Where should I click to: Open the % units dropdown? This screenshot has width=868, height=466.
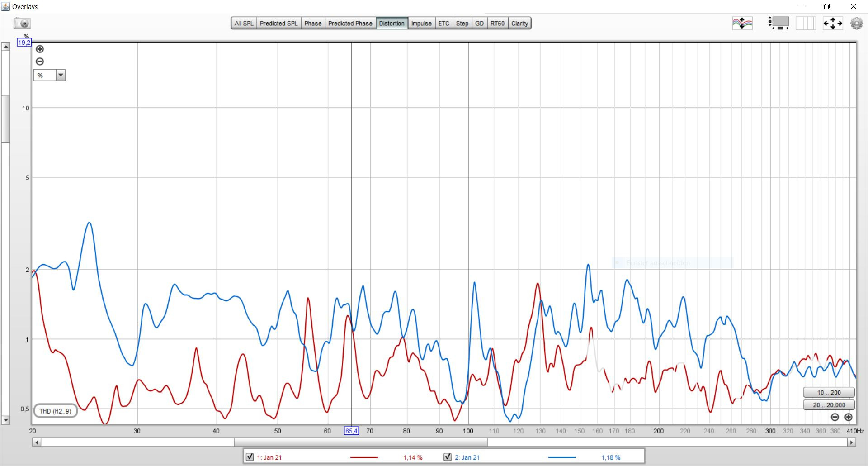(50, 75)
